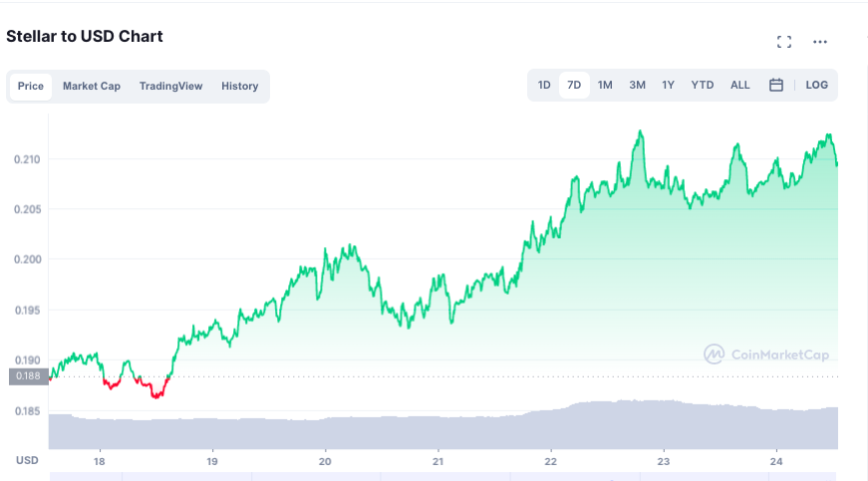Click the date 24 on x-axis
This screenshot has height=481, width=868.
[x=776, y=462]
